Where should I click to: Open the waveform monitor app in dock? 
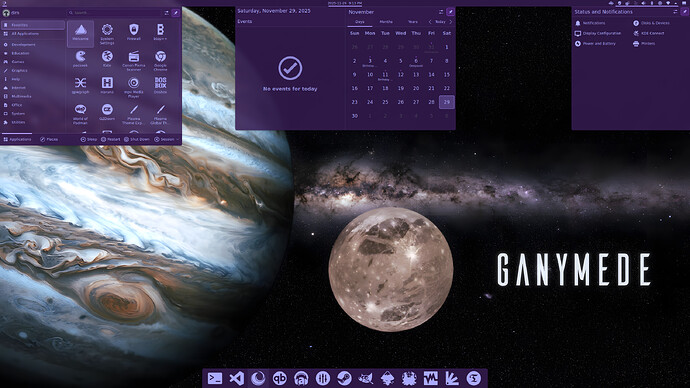[x=430, y=378]
